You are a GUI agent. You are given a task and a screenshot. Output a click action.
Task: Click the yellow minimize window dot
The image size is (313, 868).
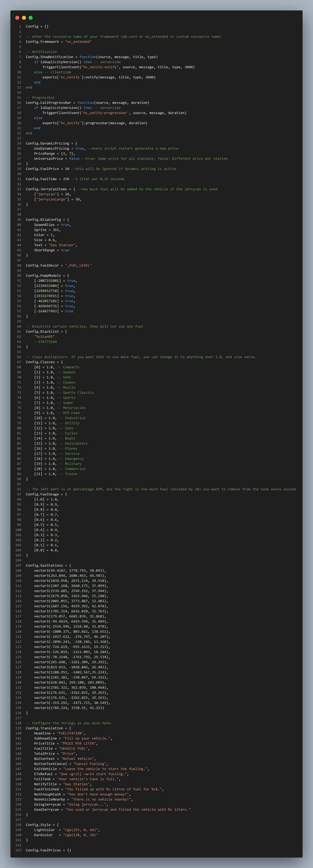[24, 18]
